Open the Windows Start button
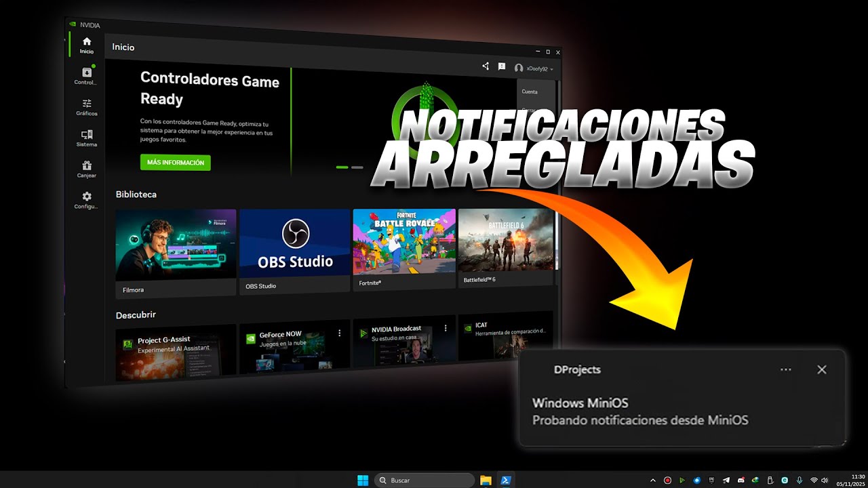Viewport: 868px width, 488px height. (x=363, y=480)
